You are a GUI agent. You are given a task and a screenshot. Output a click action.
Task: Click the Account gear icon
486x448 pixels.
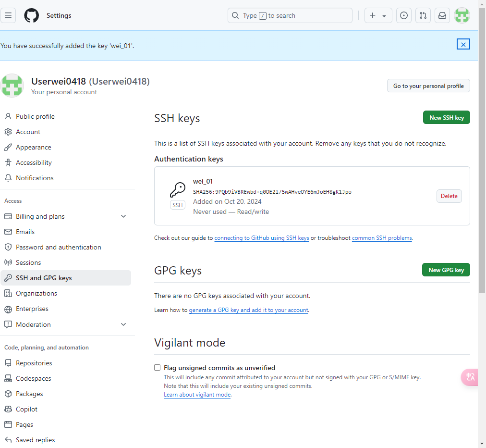(x=8, y=132)
